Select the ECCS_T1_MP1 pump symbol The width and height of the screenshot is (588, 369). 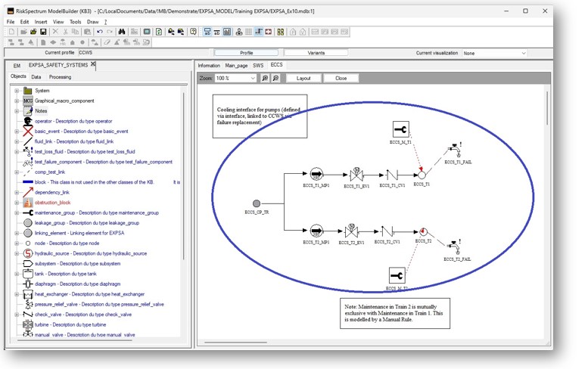point(315,172)
